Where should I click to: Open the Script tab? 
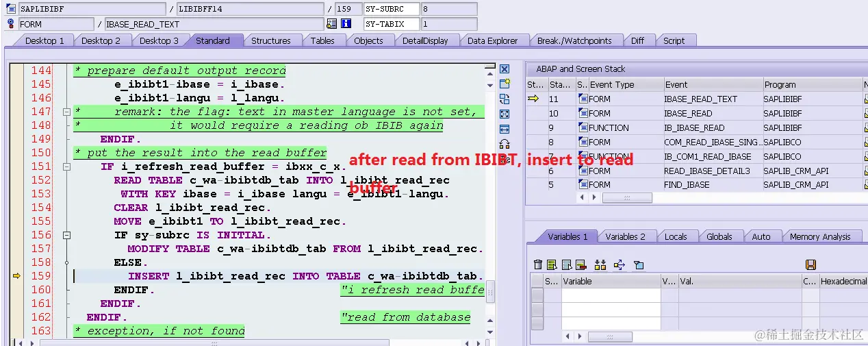point(674,40)
